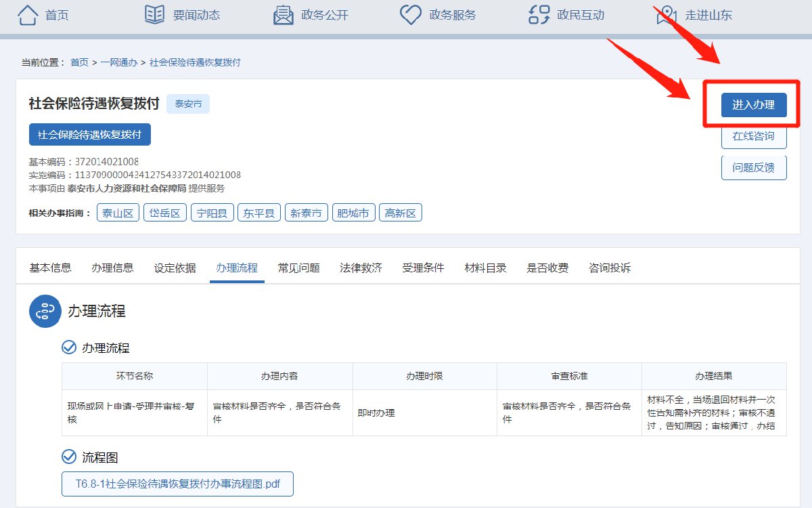Click the blue 办理流程 section icon
Screen dimensions: 812x508
click(x=45, y=312)
